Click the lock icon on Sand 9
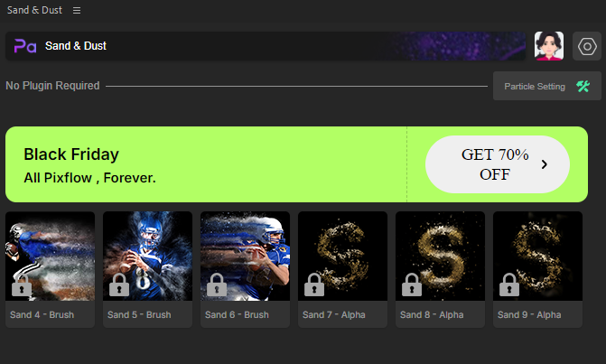Viewport: 606px width, 364px height. 509,285
